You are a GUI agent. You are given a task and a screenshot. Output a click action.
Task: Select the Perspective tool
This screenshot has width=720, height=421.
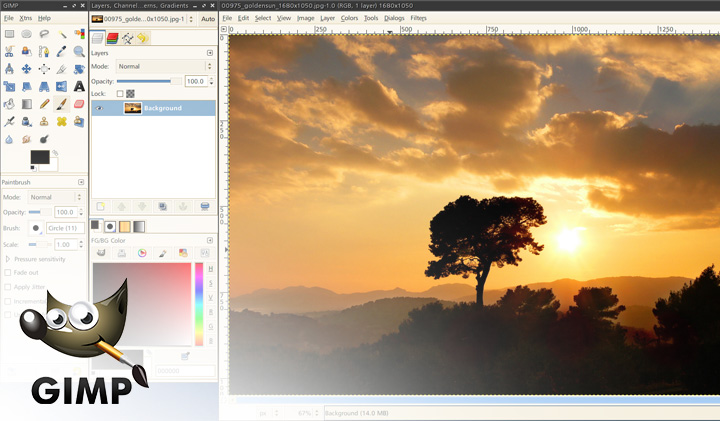44,86
